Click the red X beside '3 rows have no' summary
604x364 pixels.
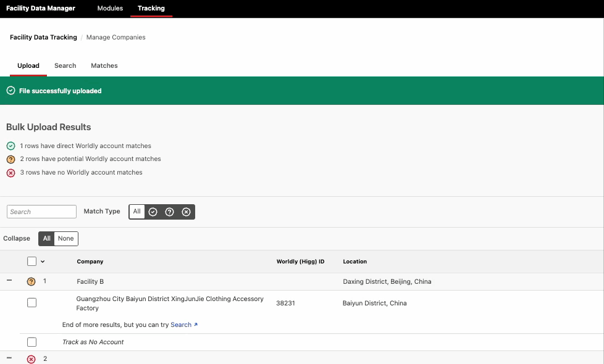coord(10,173)
